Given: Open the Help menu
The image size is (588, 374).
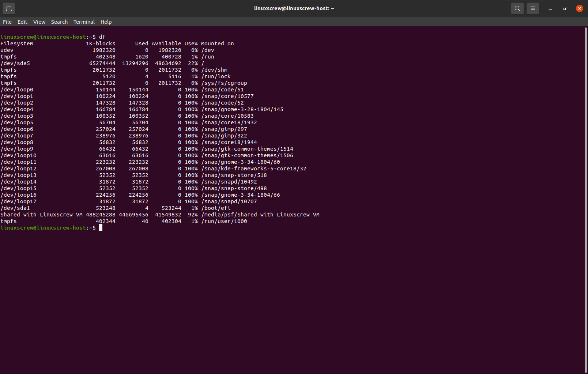Looking at the screenshot, I should tap(106, 22).
